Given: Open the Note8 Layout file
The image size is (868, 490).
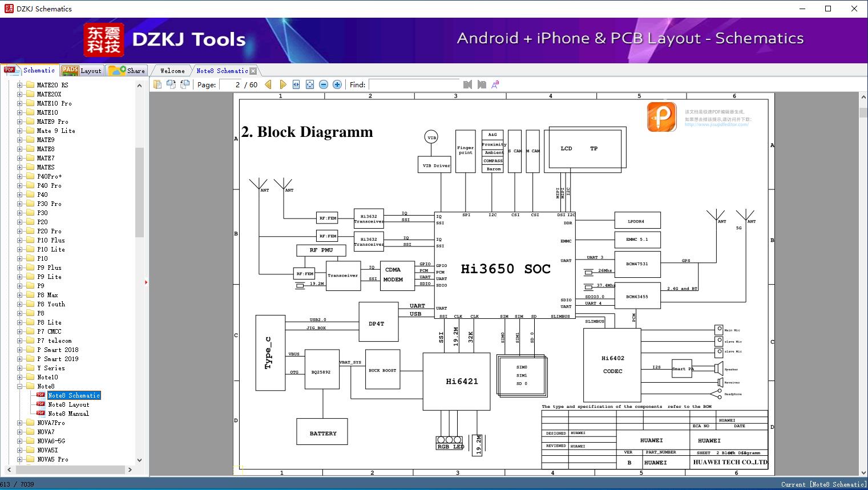Looking at the screenshot, I should (68, 404).
